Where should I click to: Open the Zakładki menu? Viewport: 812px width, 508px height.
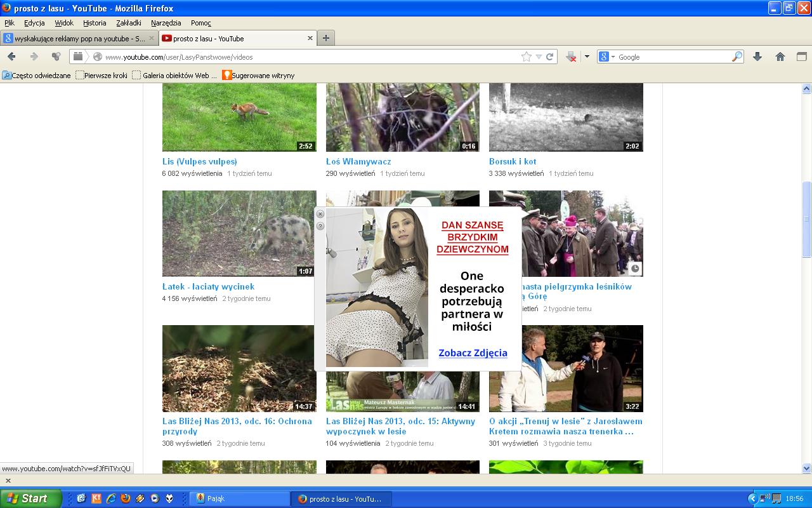(x=129, y=23)
